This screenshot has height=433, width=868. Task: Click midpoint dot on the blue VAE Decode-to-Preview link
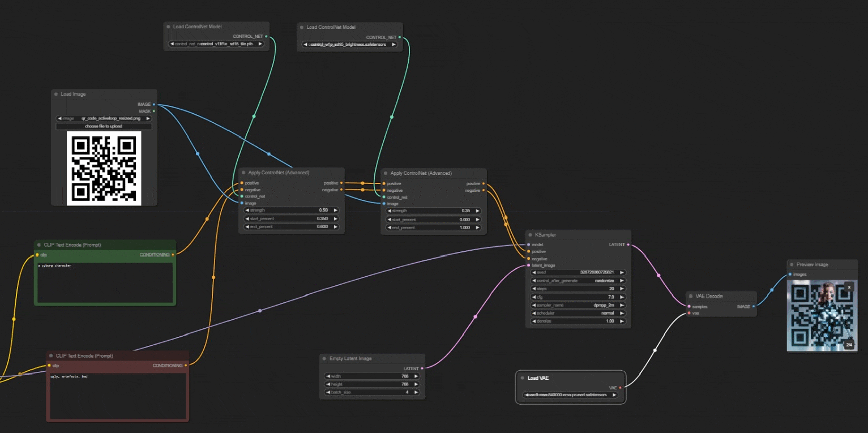click(771, 290)
